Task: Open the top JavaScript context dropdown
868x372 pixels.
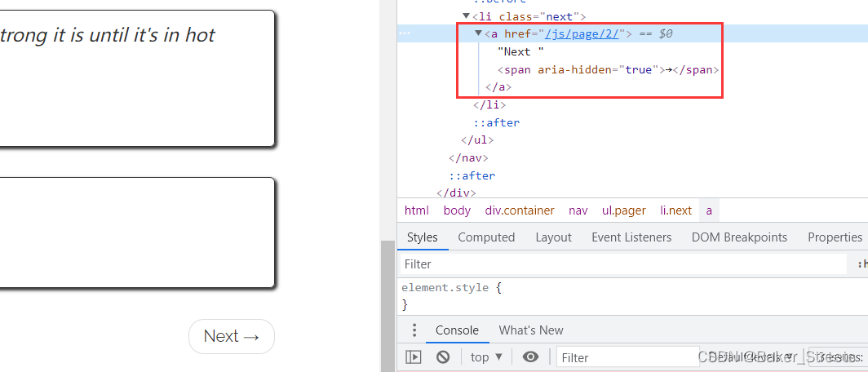Action: click(486, 357)
